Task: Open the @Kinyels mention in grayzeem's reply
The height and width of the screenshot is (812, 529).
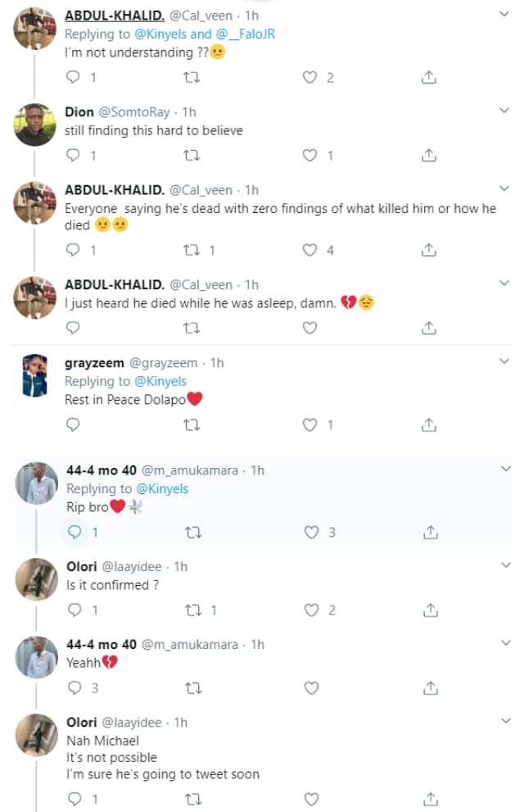Action: [160, 381]
